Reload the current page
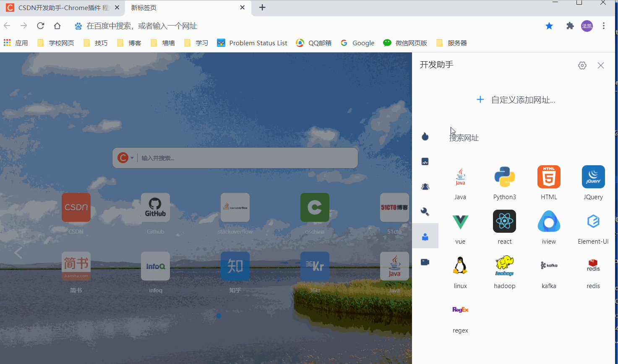Screen dimensions: 618x364 pos(41,26)
